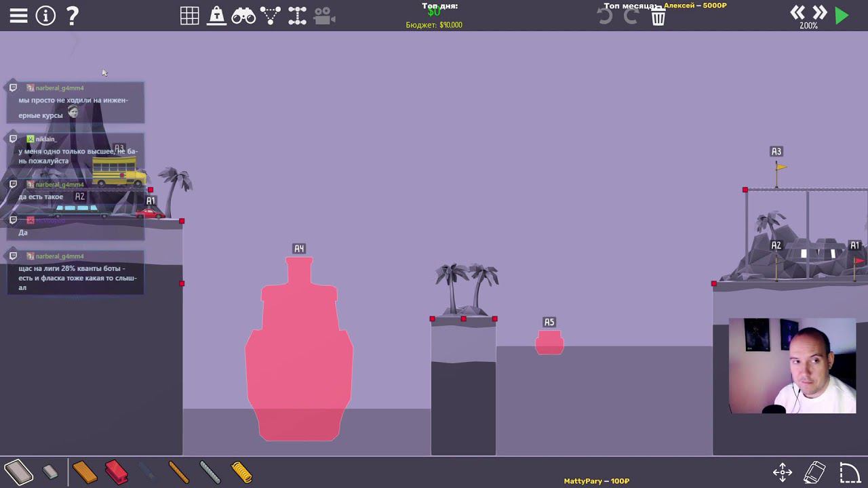The width and height of the screenshot is (868, 488).
Task: Delete the bridge with trash icon
Action: click(x=658, y=17)
